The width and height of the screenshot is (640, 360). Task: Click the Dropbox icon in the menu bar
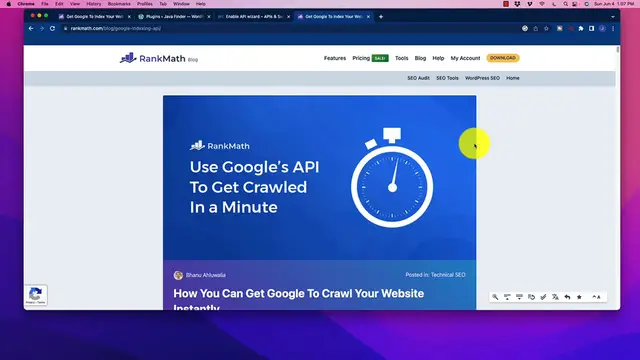517,4
